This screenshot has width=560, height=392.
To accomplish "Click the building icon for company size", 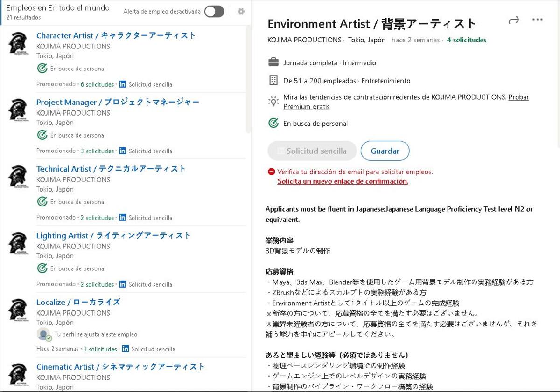I will coord(273,80).
